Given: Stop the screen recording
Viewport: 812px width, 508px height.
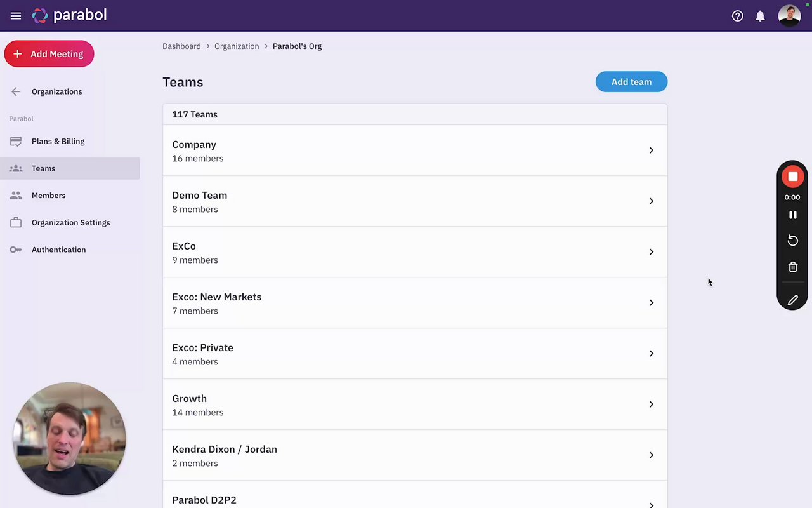Looking at the screenshot, I should tap(792, 177).
